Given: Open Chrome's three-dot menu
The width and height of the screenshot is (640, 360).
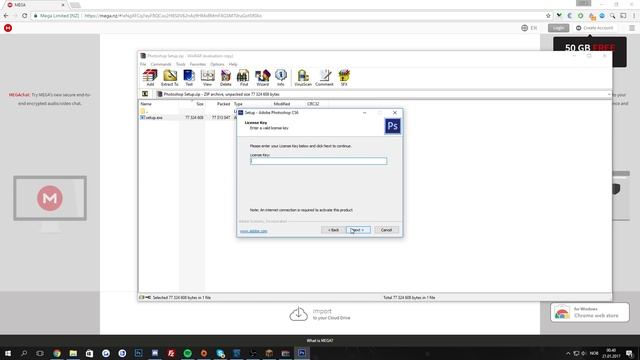Looking at the screenshot, I should (634, 16).
